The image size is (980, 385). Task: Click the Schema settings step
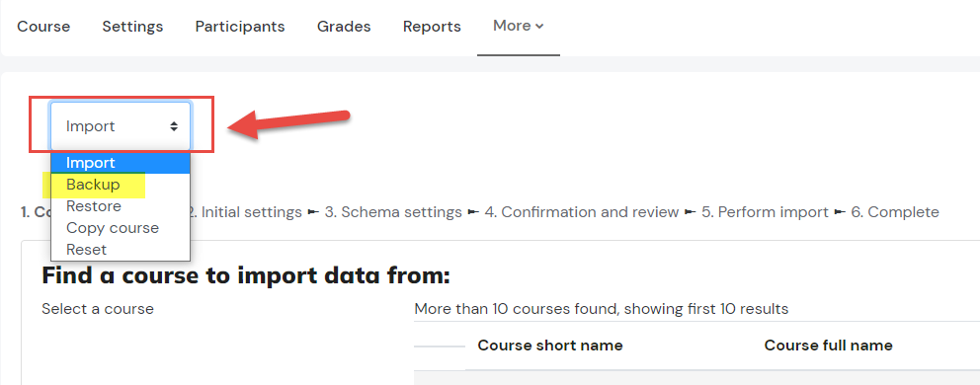click(393, 212)
